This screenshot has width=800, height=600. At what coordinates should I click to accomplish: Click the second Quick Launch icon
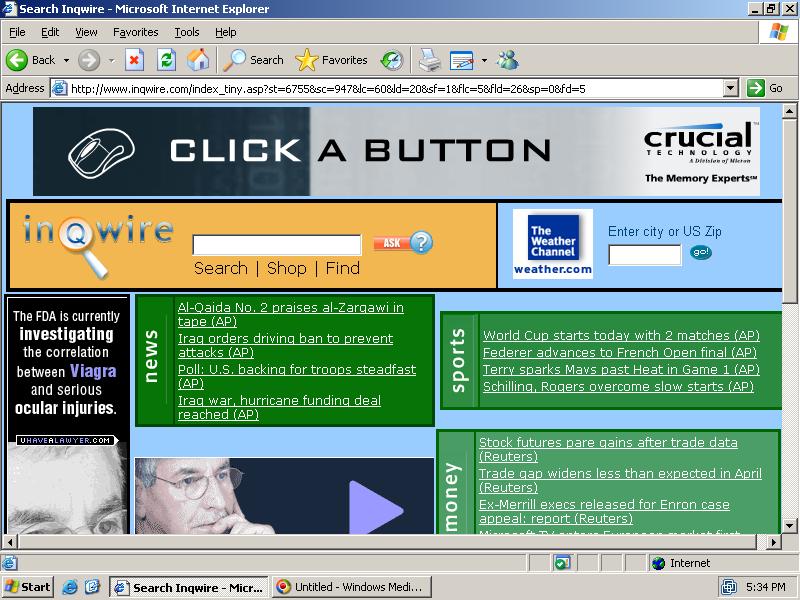[93, 587]
